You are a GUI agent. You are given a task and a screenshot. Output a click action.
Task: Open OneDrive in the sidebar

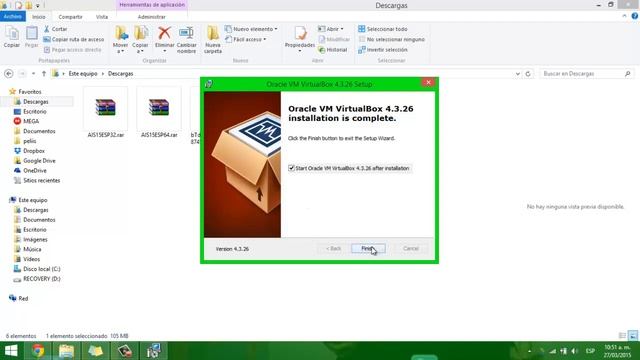35,170
